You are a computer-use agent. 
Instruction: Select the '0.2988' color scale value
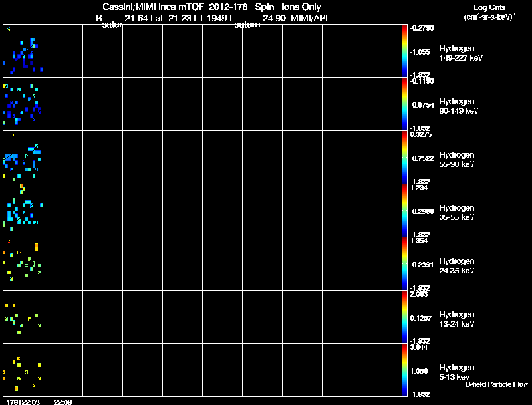[x=423, y=211]
